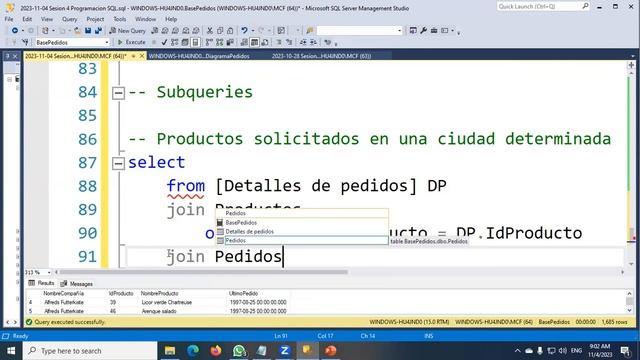Screen dimensions: 640x360
Task: Choose Detalles de pedidos in IntelliSense list
Action: (302, 231)
